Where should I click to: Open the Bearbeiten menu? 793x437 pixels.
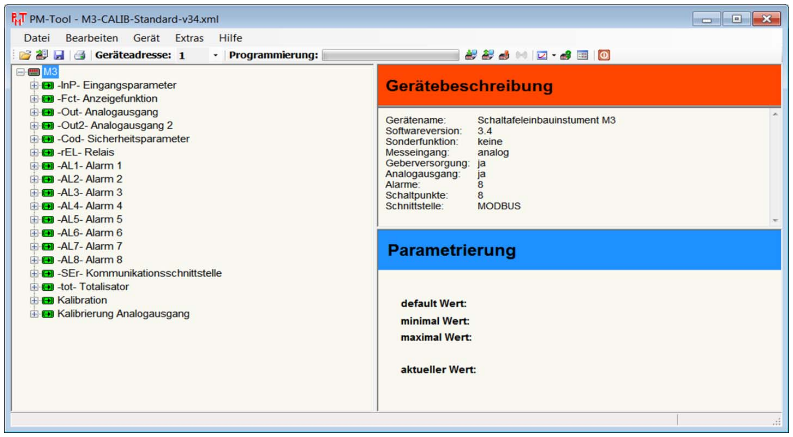pos(92,38)
